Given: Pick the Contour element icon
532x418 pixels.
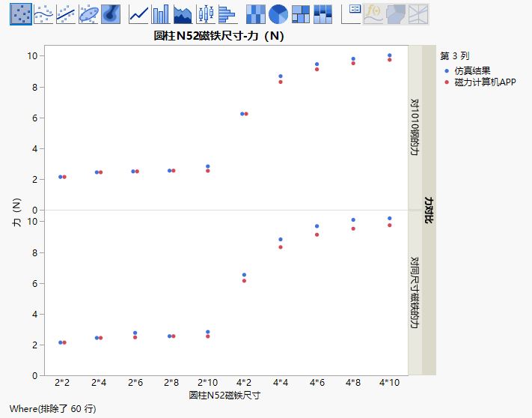Looking at the screenshot, I should pos(111,13).
